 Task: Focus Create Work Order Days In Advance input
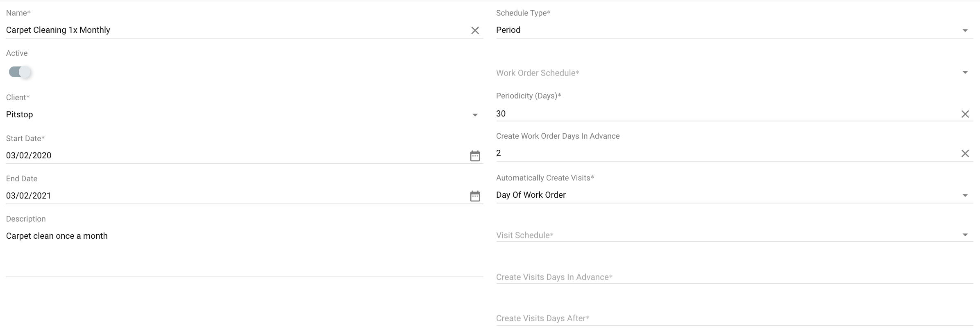(727, 153)
